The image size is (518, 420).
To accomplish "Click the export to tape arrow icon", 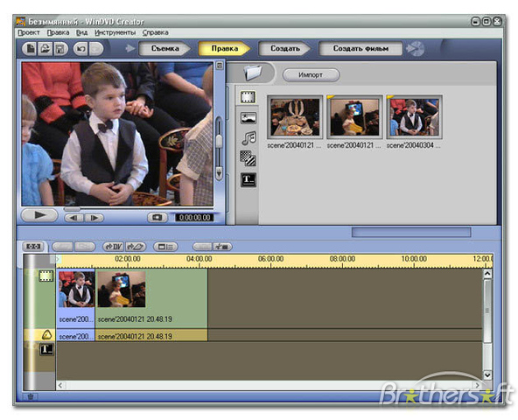I will pyautogui.click(x=136, y=247).
